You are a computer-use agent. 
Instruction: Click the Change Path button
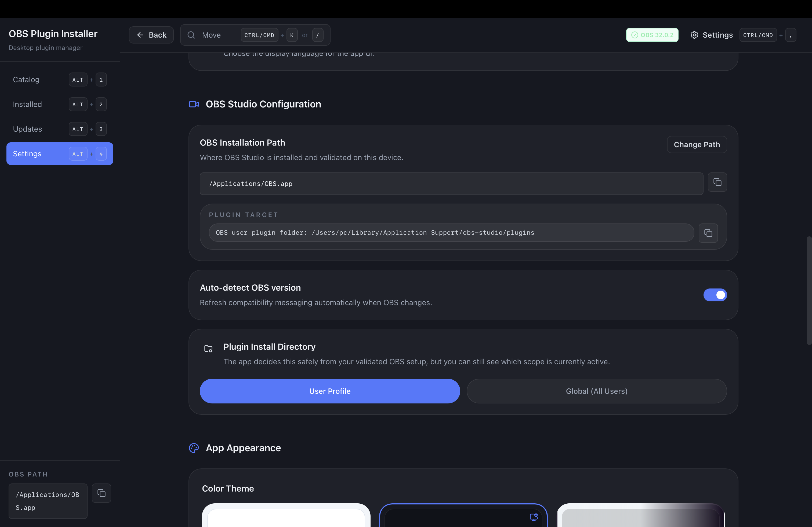[697, 145]
